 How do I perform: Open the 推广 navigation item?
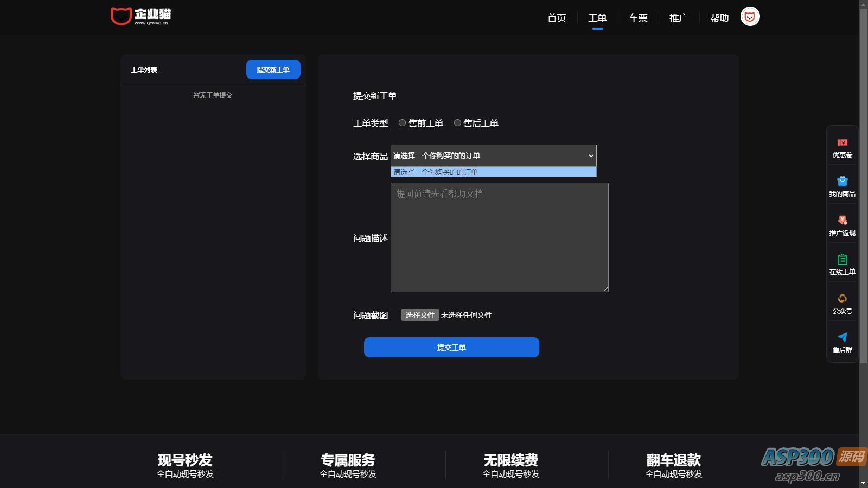[x=679, y=18]
